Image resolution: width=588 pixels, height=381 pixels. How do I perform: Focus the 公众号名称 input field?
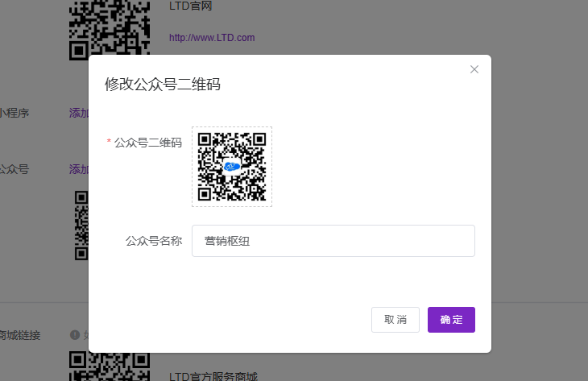click(x=333, y=241)
